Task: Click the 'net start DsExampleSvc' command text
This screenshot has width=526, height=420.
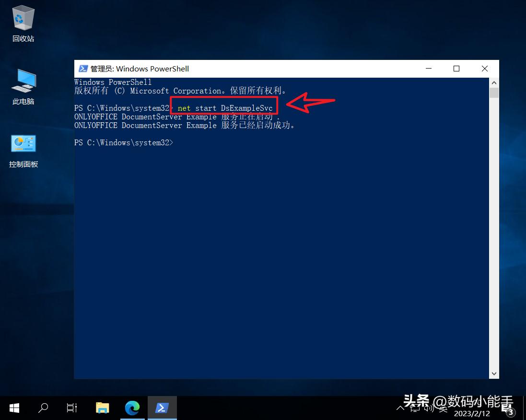Action: click(x=225, y=108)
